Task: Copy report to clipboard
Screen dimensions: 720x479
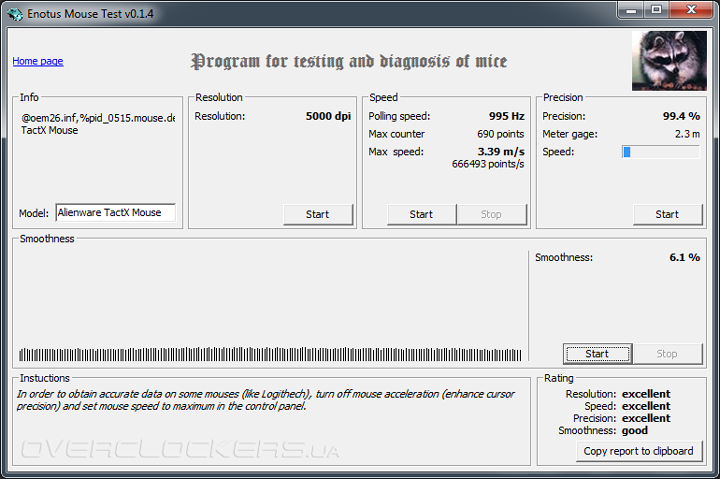Action: [x=639, y=451]
